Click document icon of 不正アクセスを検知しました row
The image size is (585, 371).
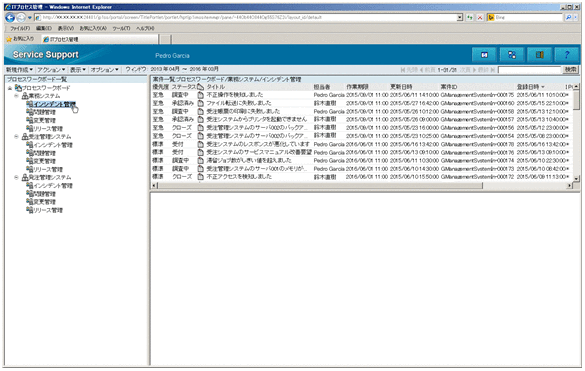coord(200,177)
